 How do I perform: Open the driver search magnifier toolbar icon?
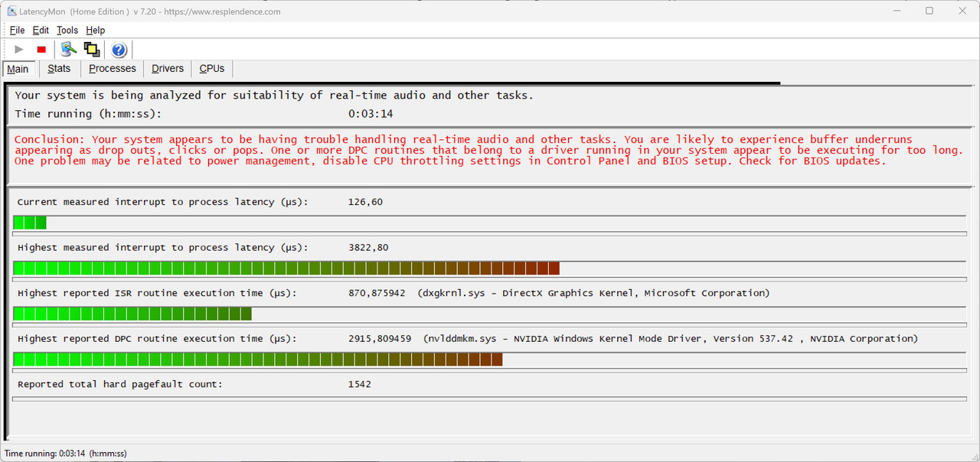coord(70,50)
